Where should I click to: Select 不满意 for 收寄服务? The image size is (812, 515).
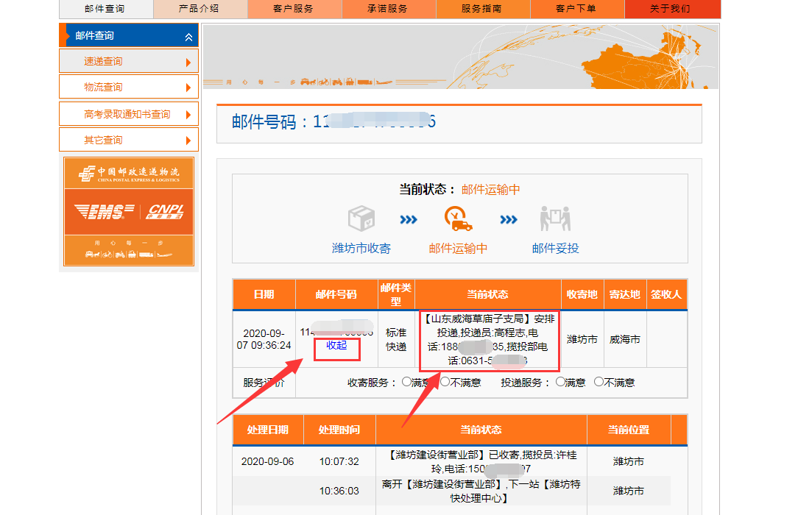[x=445, y=382]
